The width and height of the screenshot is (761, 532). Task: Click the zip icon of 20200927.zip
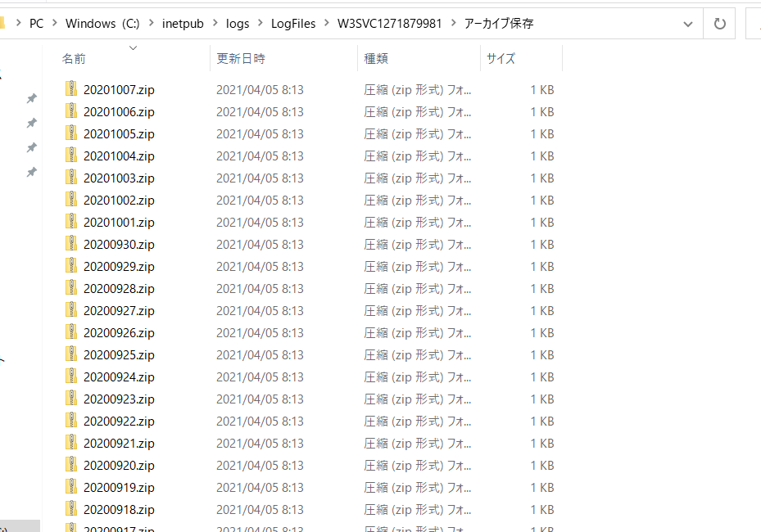(71, 310)
